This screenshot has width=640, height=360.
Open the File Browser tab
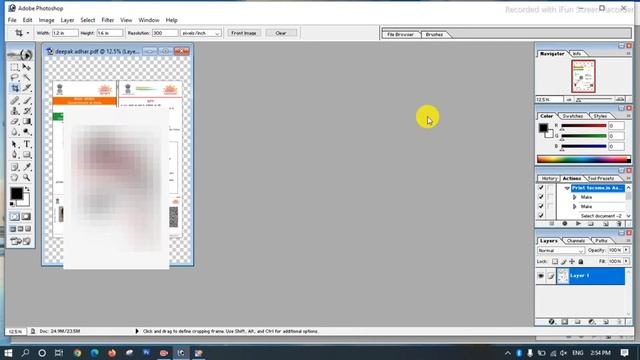pyautogui.click(x=400, y=35)
